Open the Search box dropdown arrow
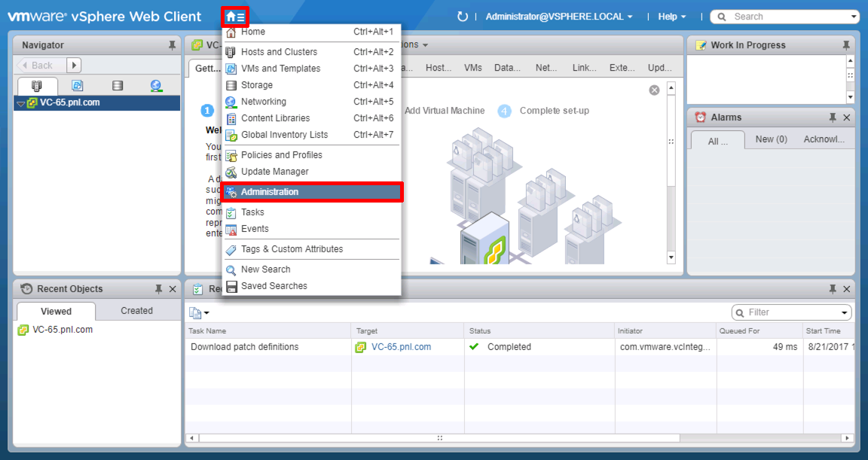 pos(853,17)
